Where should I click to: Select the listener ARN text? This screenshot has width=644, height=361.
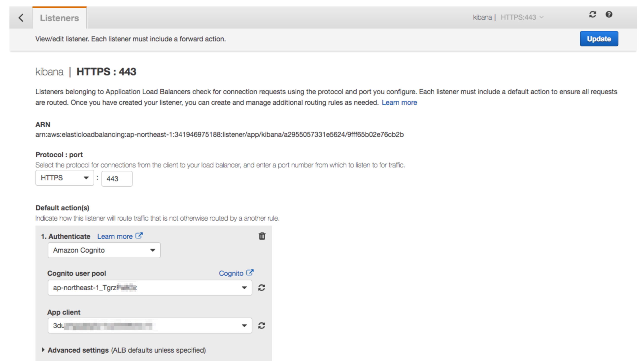(220, 135)
